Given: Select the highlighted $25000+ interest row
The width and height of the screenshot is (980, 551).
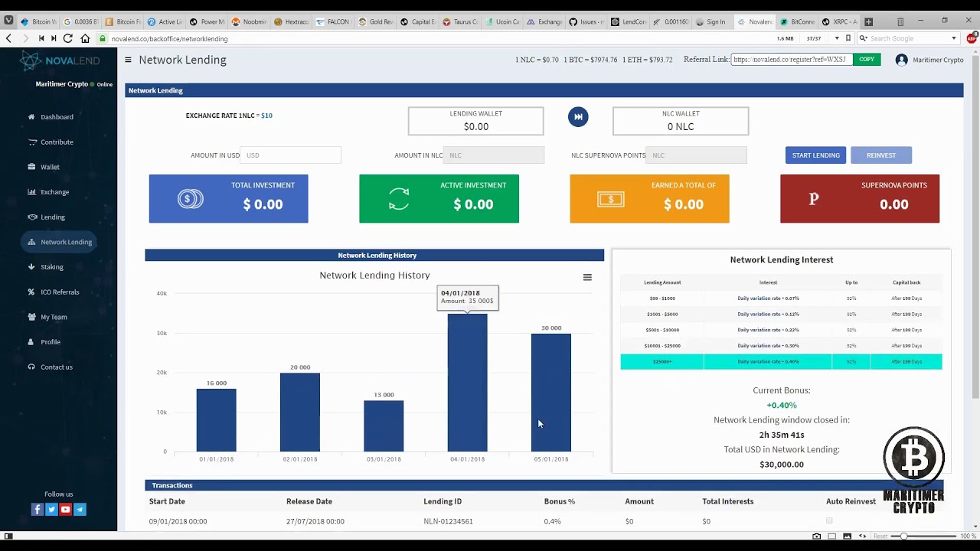Looking at the screenshot, I should (781, 361).
